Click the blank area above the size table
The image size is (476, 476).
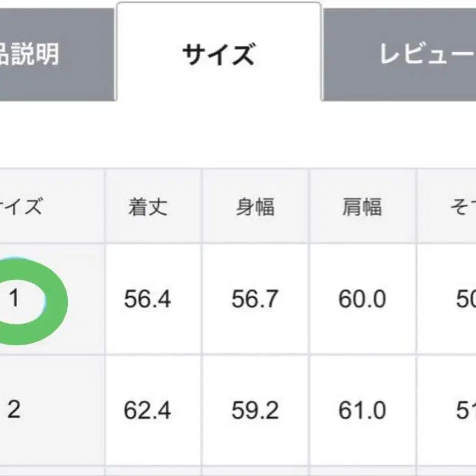click(237, 135)
